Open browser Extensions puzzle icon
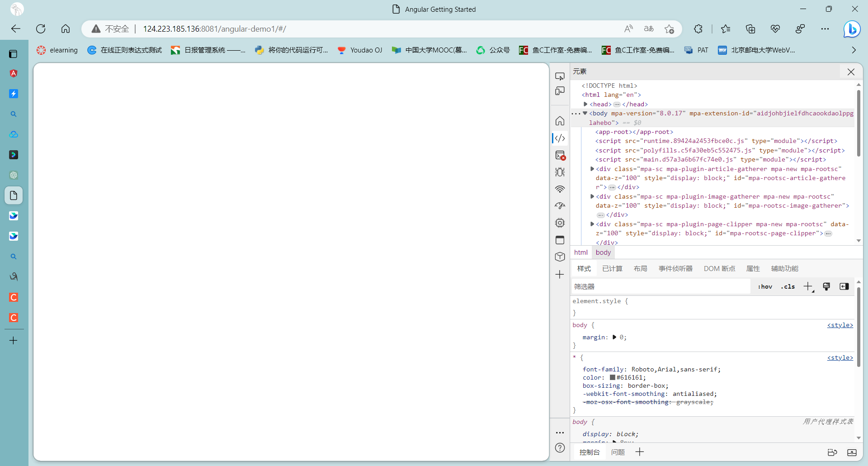Screen dimensions: 868x466 pos(698,29)
